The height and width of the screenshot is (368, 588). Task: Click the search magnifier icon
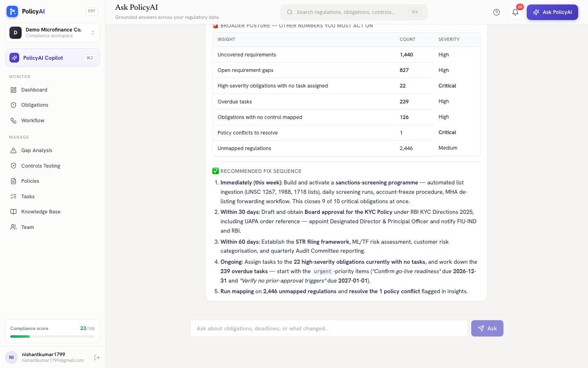point(290,12)
